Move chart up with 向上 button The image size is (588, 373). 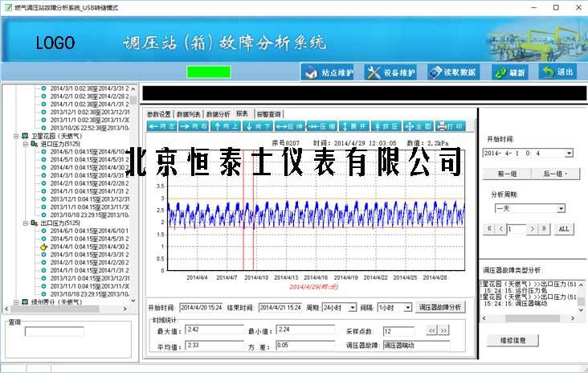tap(226, 126)
